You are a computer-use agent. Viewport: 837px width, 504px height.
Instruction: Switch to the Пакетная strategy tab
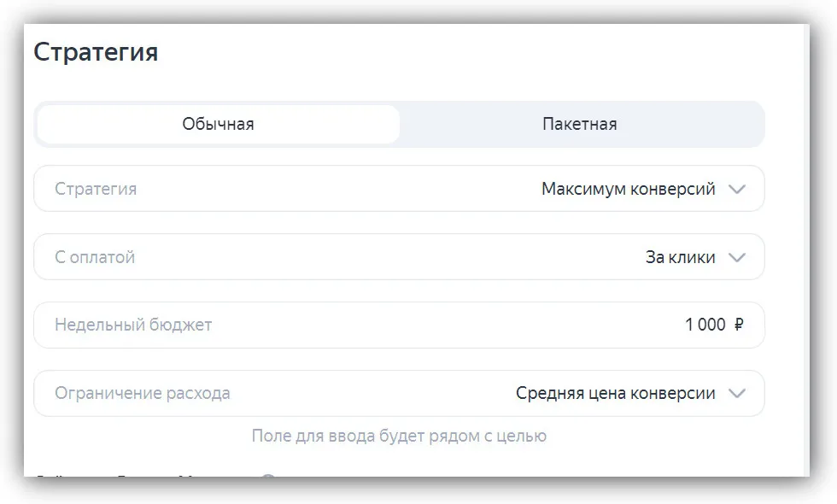point(580,124)
